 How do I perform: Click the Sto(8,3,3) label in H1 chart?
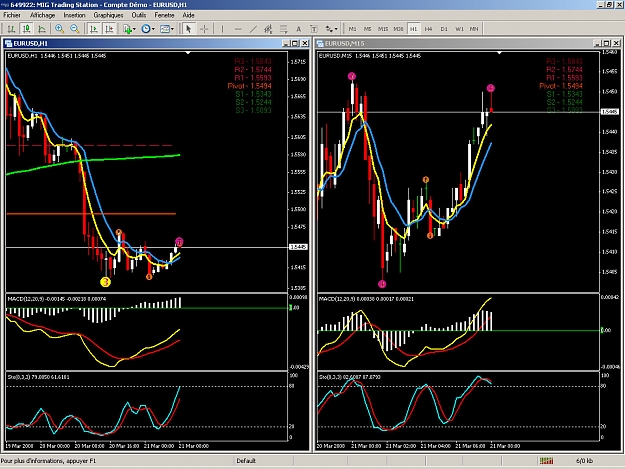tap(17, 377)
